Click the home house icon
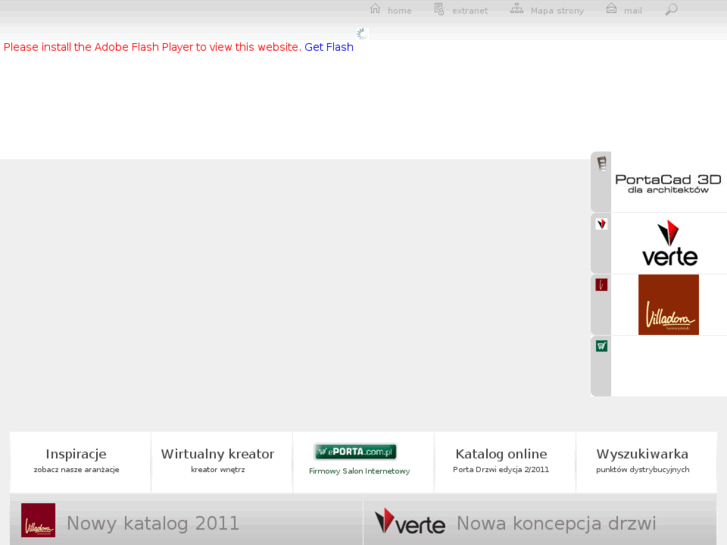 [x=375, y=9]
